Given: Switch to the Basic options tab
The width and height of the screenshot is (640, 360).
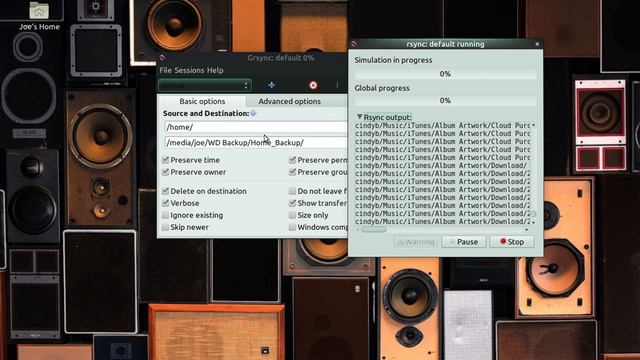Looking at the screenshot, I should coord(202,101).
